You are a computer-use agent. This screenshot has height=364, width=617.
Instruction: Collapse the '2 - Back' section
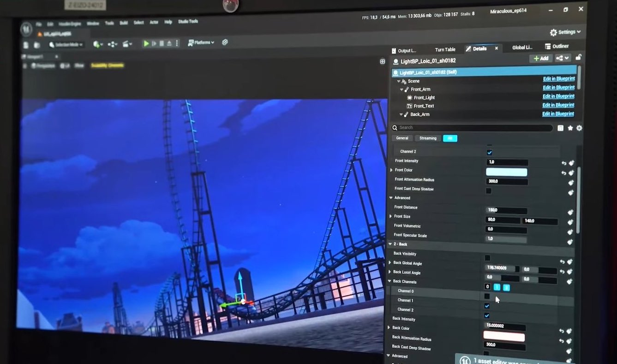390,244
